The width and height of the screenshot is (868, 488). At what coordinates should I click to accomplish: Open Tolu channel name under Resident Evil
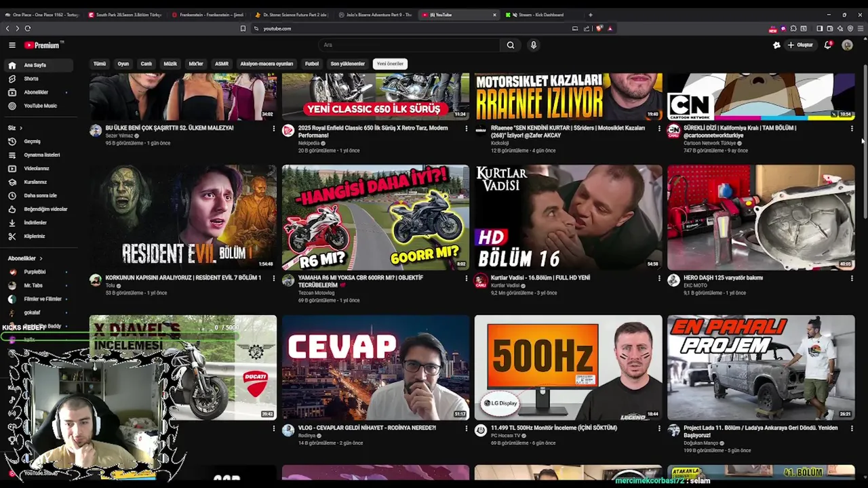[110, 285]
